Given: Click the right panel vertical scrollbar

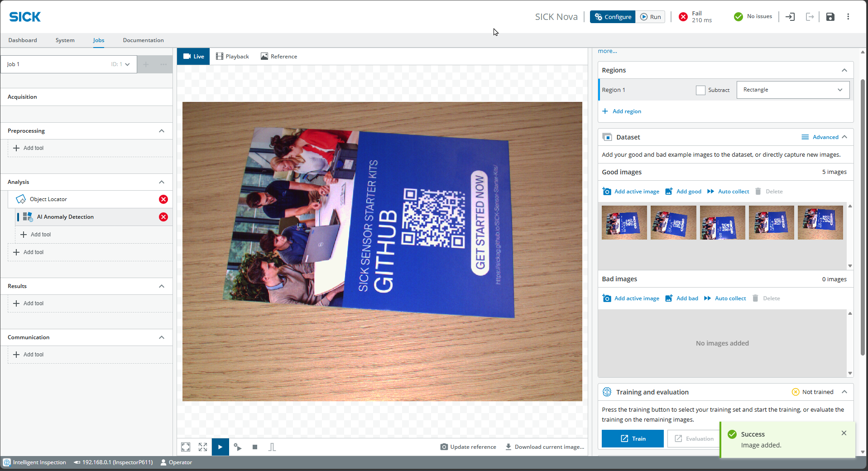Looking at the screenshot, I should click(863, 217).
